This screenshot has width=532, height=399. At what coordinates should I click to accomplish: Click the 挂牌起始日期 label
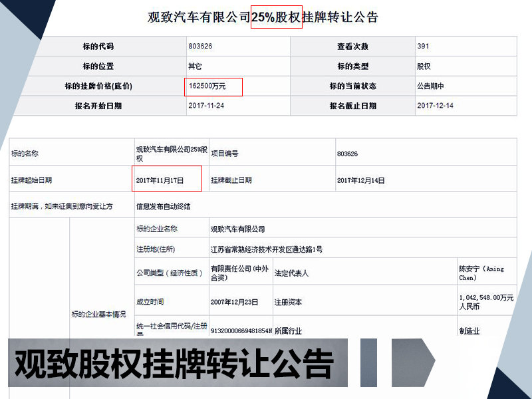(31, 180)
